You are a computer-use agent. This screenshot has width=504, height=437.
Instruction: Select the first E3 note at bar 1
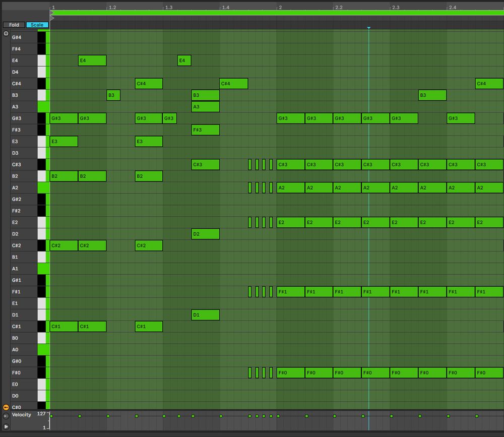tap(64, 142)
